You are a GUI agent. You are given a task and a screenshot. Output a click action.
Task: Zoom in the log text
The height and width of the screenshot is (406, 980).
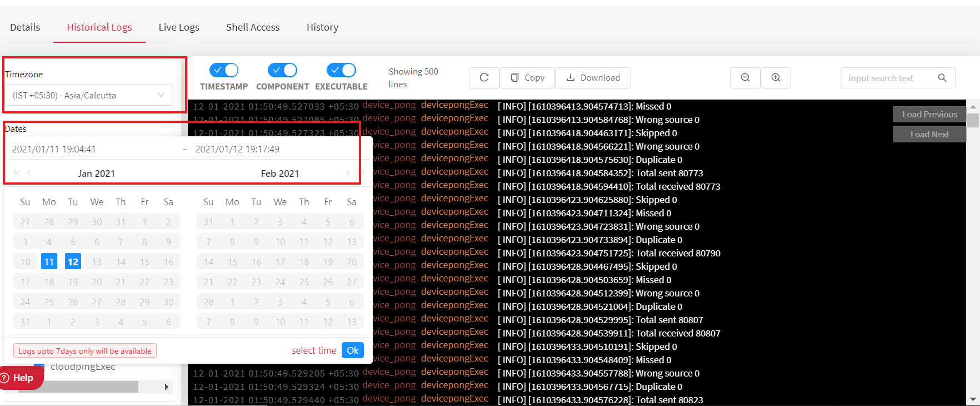(776, 78)
